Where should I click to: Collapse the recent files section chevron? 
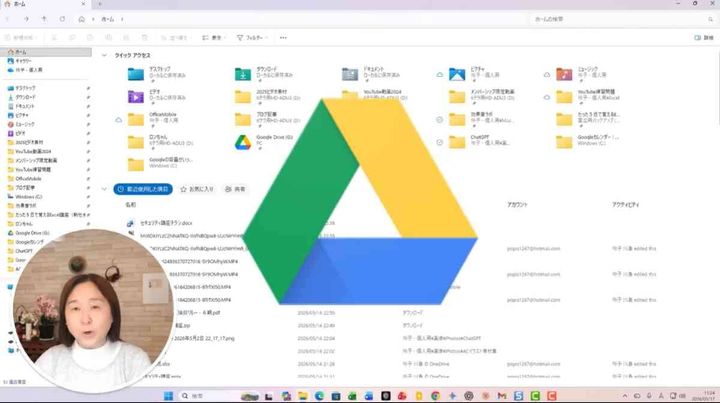[104, 189]
